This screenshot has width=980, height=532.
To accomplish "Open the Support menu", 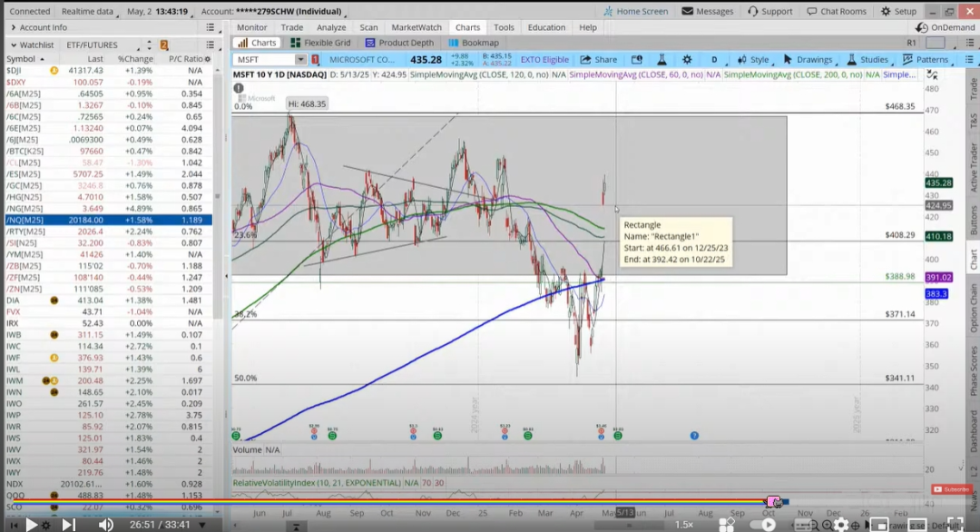I will 770,11.
